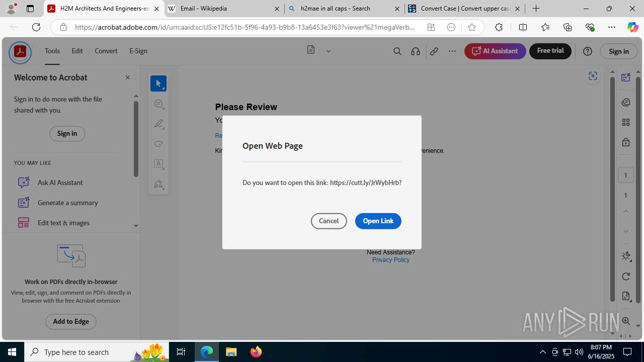644x362 pixels.
Task: Click Sign in button in Welcome panel
Action: point(67,133)
